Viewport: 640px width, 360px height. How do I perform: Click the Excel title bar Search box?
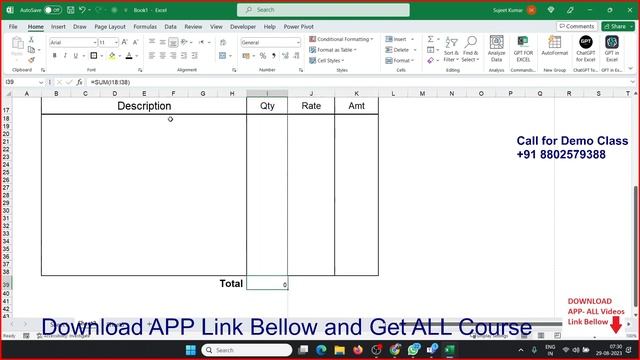click(x=323, y=10)
